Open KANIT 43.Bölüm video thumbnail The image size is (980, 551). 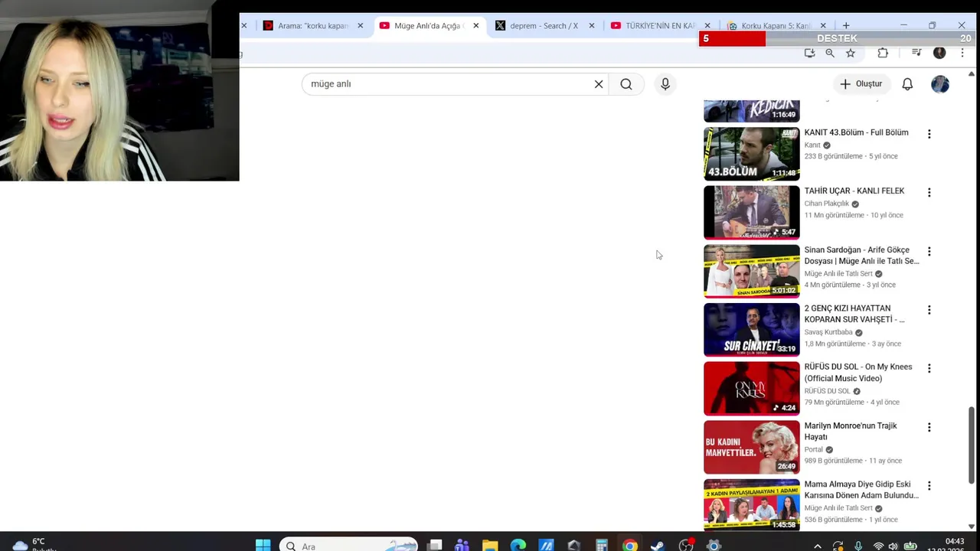point(752,154)
